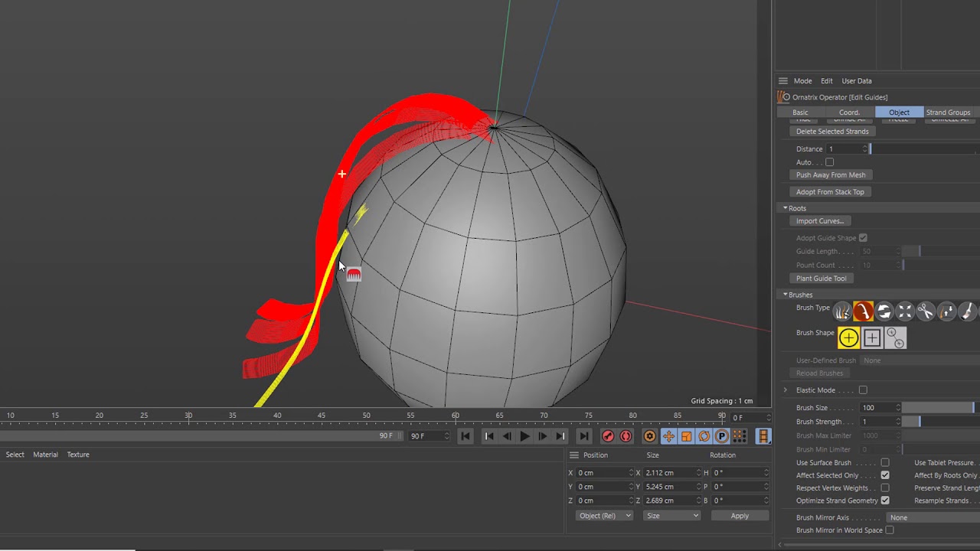
Task: Select the rotate arrows brush type
Action: coord(884,311)
